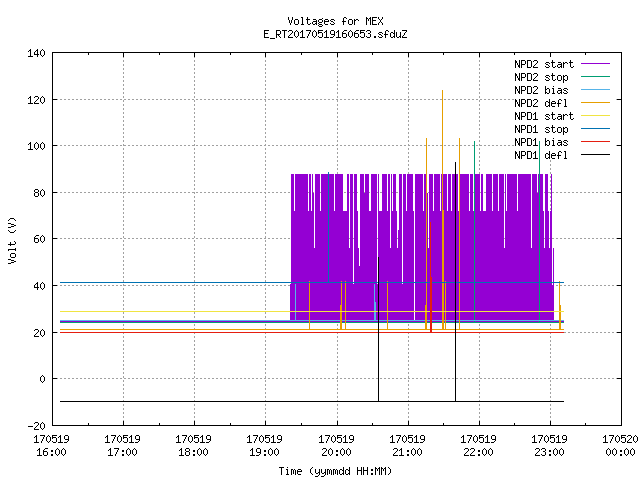
Task: Click the 'NPD2 defl' legend label
Action: 541,103
